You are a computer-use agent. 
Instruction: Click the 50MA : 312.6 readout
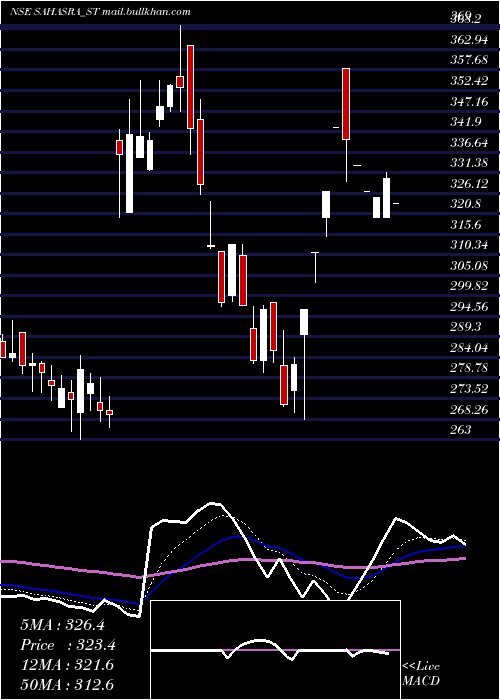click(x=67, y=684)
